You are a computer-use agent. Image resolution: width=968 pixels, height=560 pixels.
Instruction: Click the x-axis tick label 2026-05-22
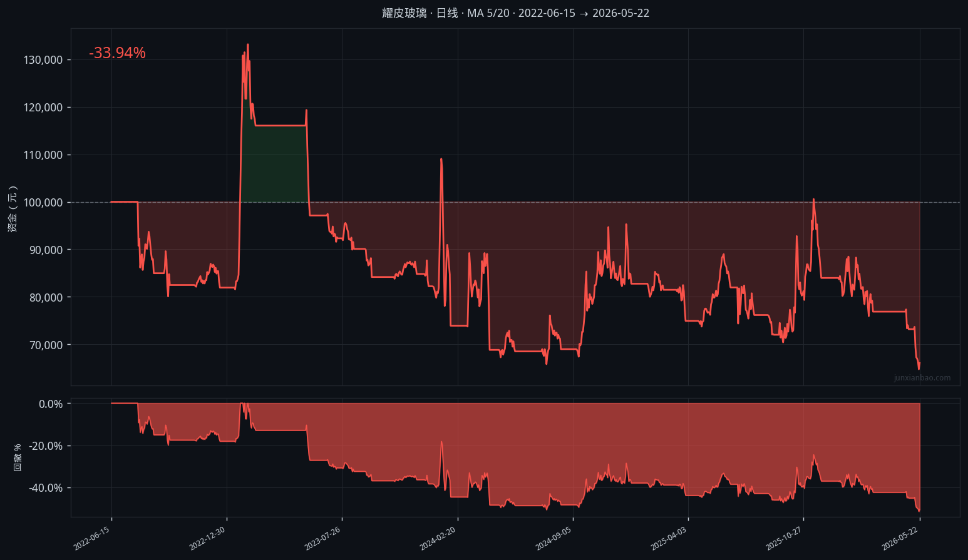(899, 538)
